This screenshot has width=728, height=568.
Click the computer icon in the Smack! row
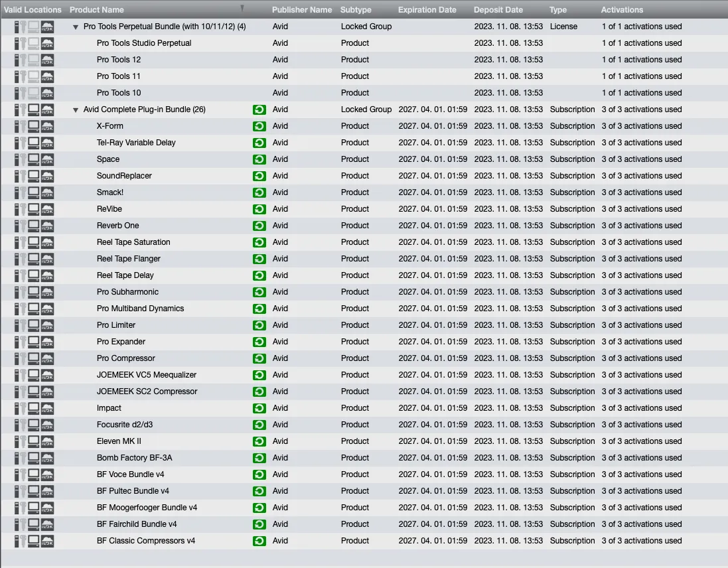(x=34, y=192)
